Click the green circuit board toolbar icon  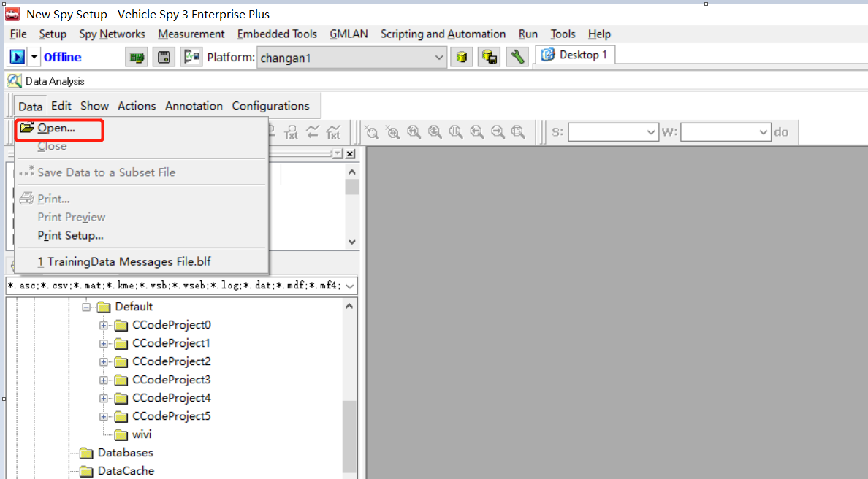pos(137,57)
